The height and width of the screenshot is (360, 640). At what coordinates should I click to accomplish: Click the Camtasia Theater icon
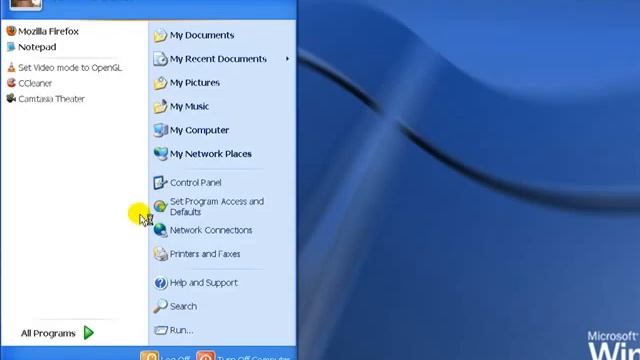[x=11, y=98]
